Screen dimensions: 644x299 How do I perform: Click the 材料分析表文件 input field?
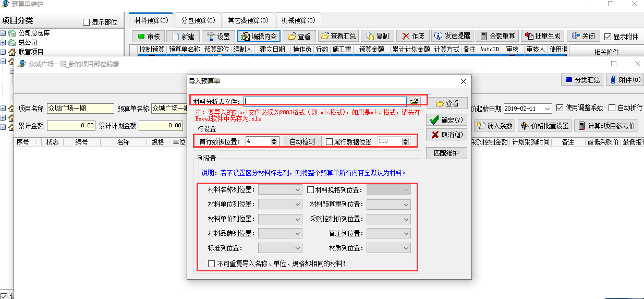coord(325,101)
